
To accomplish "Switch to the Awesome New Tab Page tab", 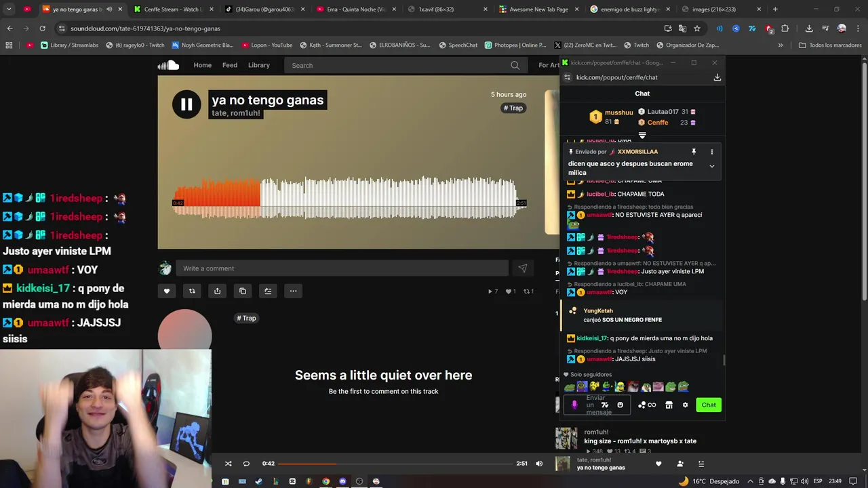I will click(538, 9).
